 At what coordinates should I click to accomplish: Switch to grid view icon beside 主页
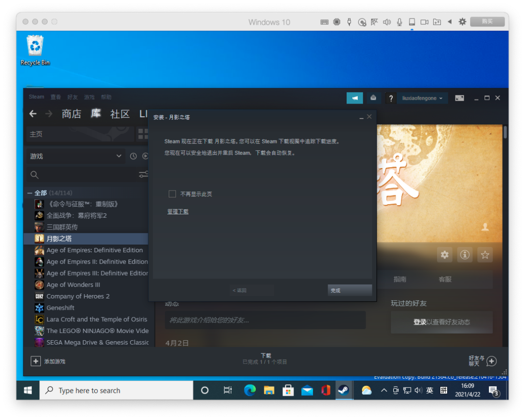coord(143,134)
